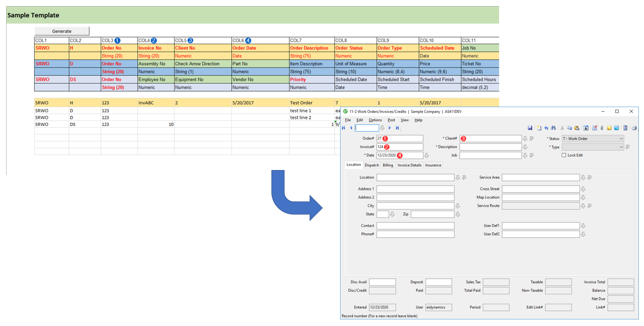The height and width of the screenshot is (326, 644).
Task: Click the new blank record icon
Action: tap(539, 128)
